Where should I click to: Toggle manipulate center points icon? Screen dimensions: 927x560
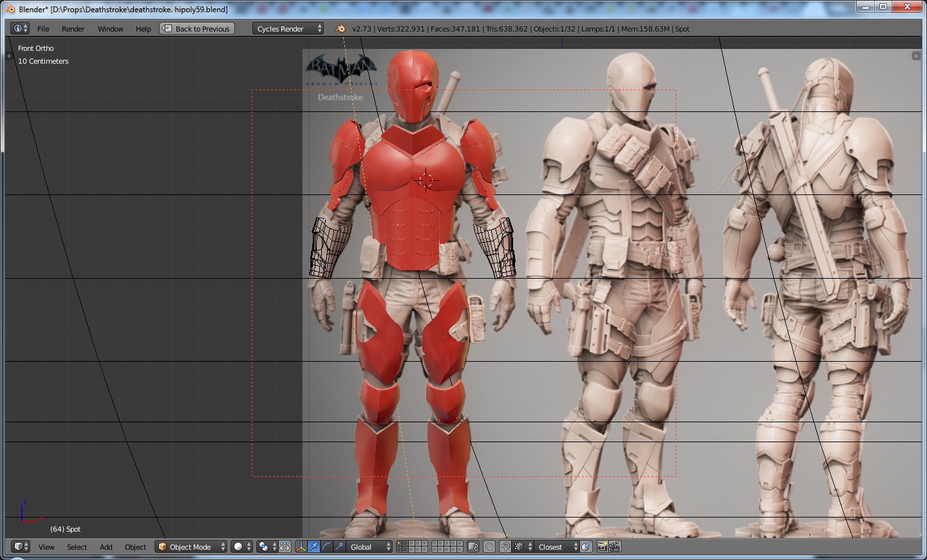[x=285, y=546]
